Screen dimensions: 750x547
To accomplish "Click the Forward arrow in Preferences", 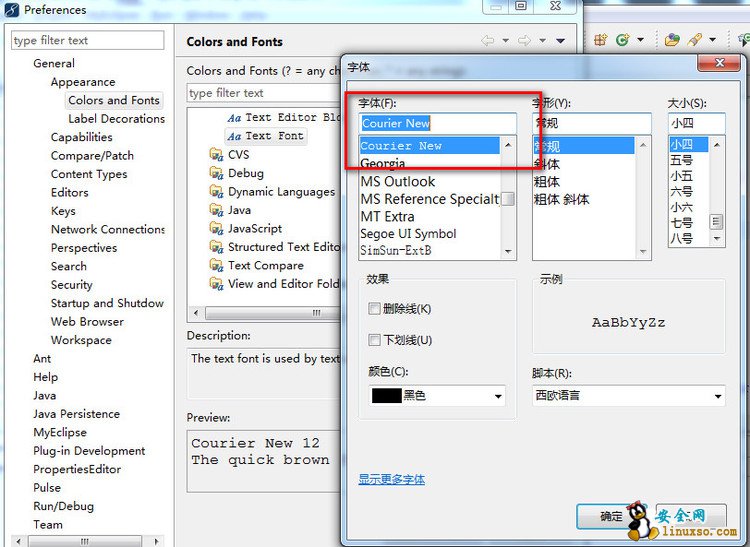I will 524,41.
